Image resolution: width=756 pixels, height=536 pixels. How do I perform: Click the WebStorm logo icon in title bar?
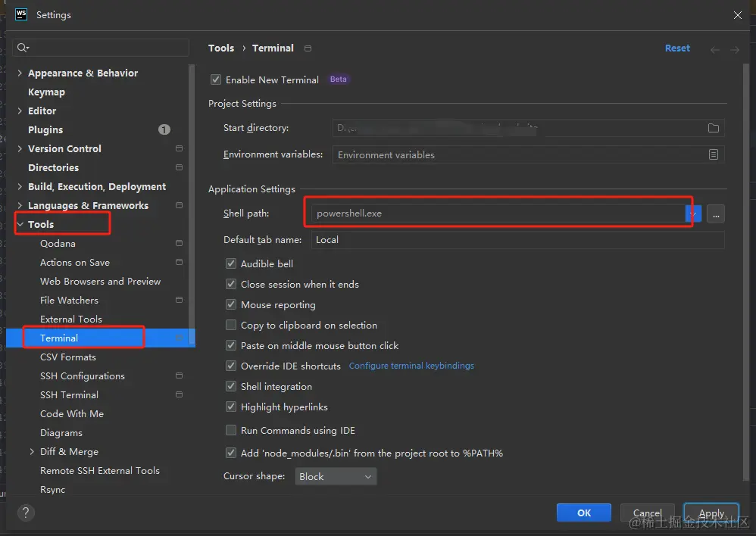pos(21,14)
